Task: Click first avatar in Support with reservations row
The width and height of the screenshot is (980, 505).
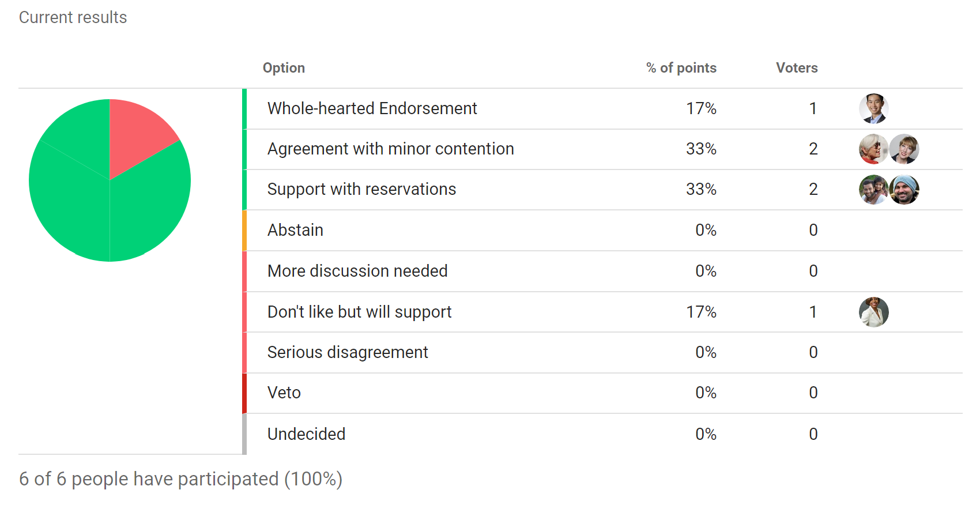Action: pyautogui.click(x=874, y=190)
